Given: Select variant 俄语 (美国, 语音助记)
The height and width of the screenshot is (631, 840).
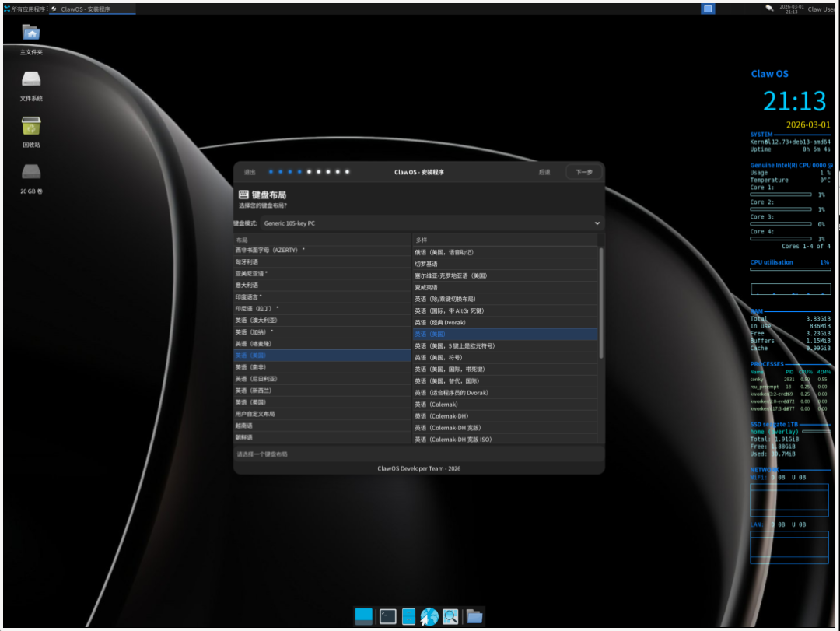Looking at the screenshot, I should tap(506, 252).
